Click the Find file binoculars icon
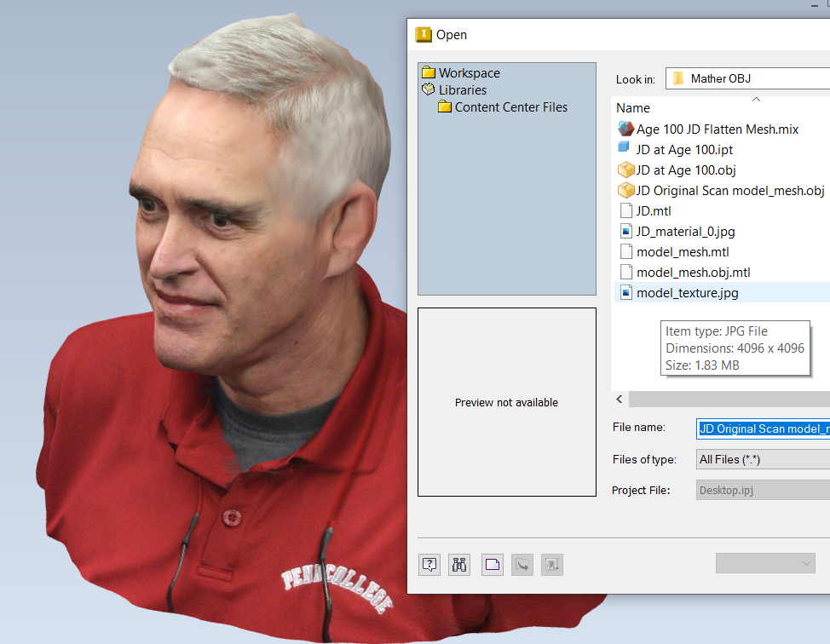The image size is (830, 644). [458, 564]
